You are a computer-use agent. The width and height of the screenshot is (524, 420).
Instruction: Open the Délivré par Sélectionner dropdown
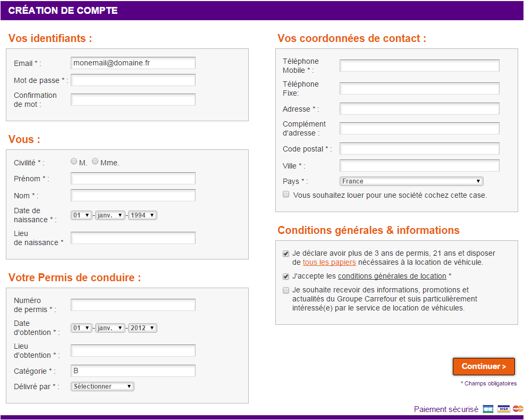[103, 387]
